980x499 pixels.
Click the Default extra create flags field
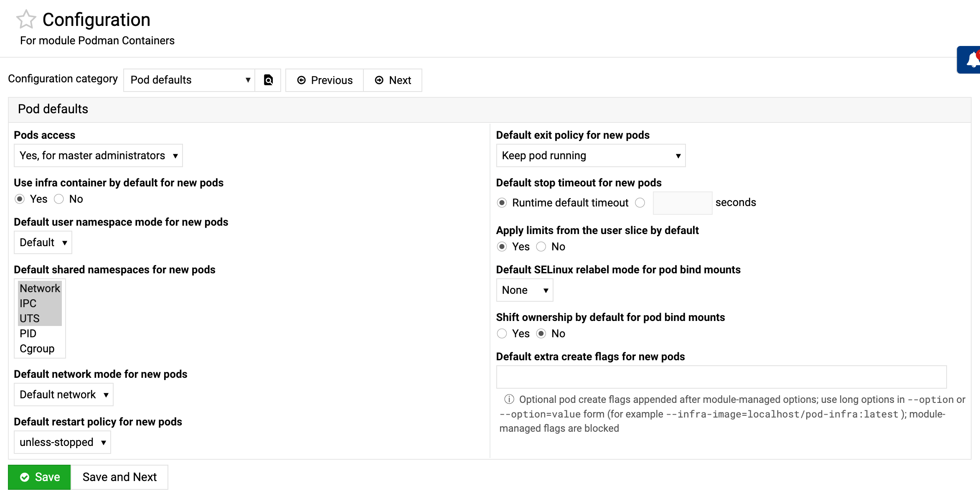(x=721, y=377)
